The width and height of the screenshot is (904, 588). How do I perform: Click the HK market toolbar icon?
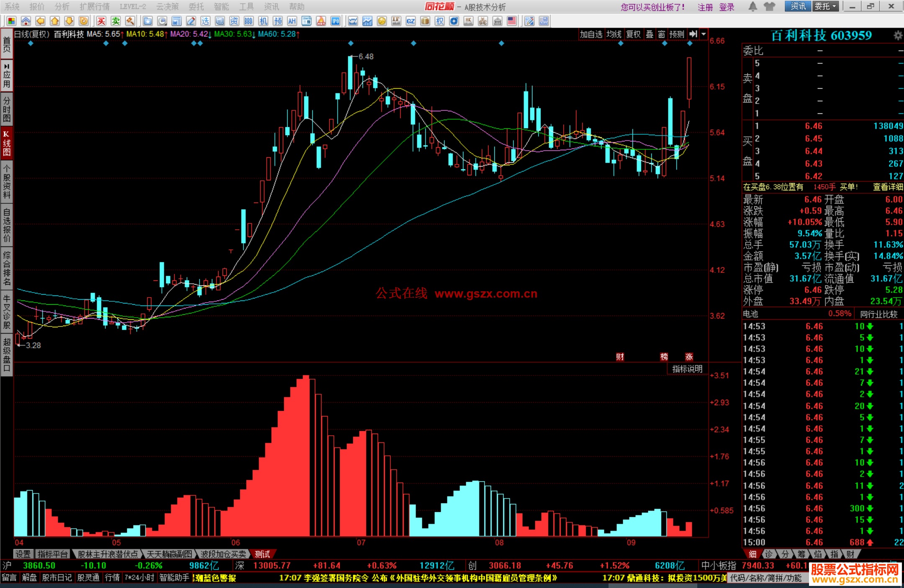click(x=468, y=21)
